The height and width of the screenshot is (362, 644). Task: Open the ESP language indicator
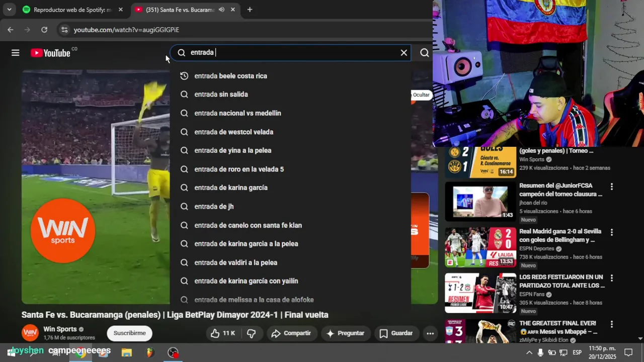pos(577,352)
